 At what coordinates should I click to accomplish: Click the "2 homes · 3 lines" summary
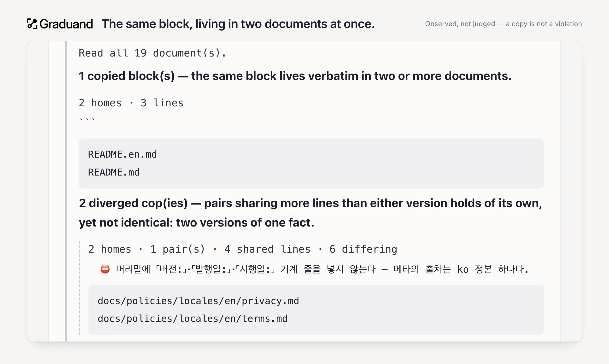(x=131, y=103)
